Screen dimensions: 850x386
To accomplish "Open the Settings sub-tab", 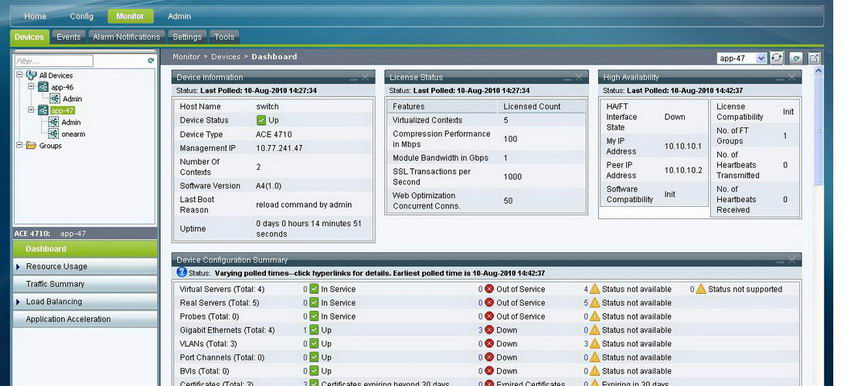I will (x=187, y=37).
